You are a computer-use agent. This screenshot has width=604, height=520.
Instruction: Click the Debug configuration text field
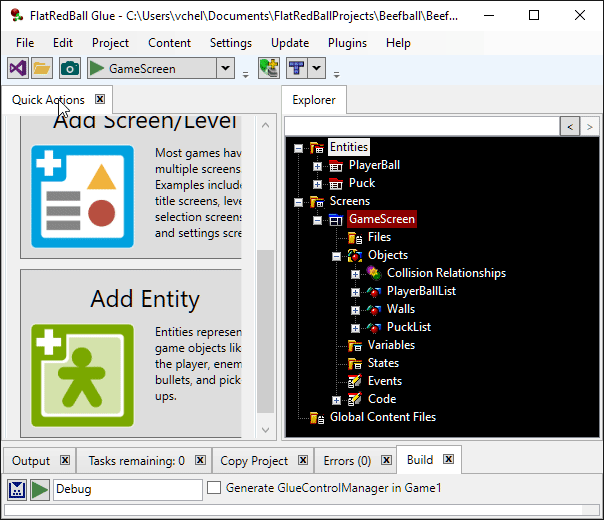point(127,489)
